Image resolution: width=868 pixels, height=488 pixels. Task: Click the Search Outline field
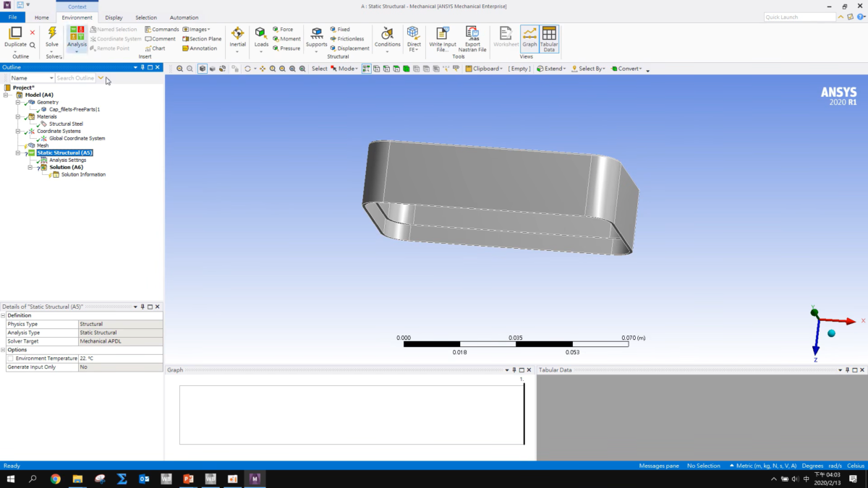click(75, 78)
